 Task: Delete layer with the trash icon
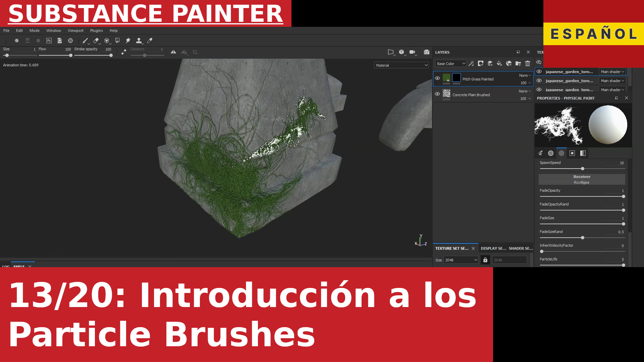pos(528,63)
